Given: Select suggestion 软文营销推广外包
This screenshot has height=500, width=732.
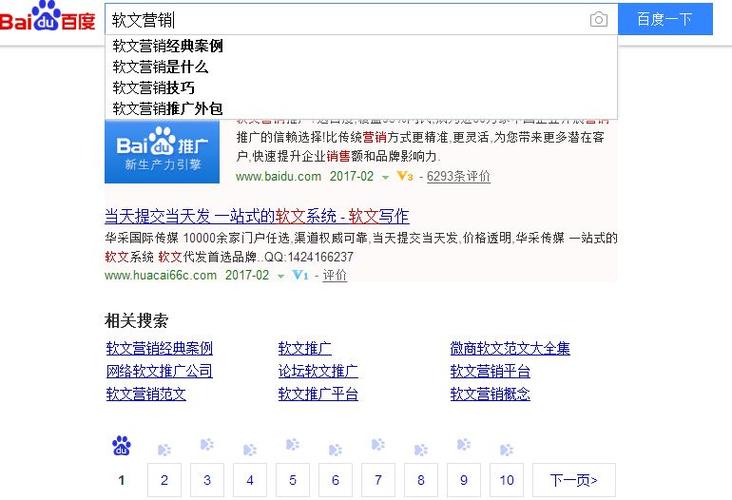Looking at the screenshot, I should [361, 108].
